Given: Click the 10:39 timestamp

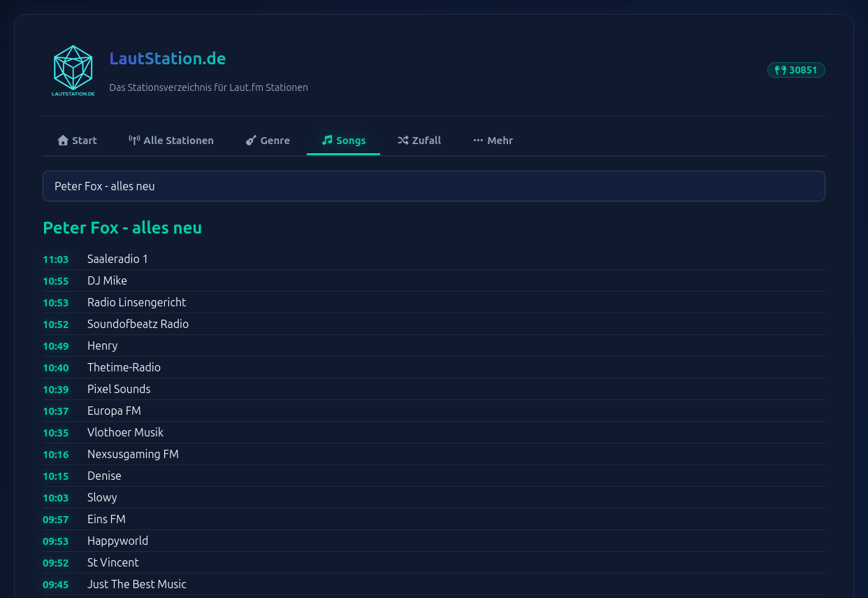Looking at the screenshot, I should coord(56,390).
